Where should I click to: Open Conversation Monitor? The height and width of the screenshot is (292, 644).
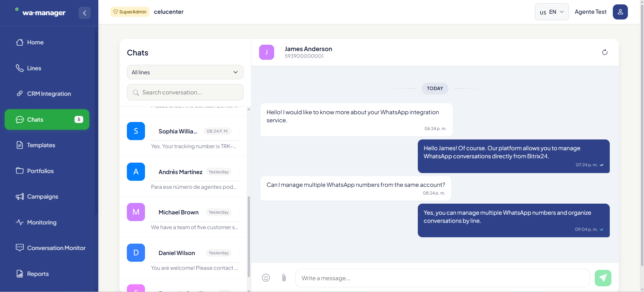[47, 248]
